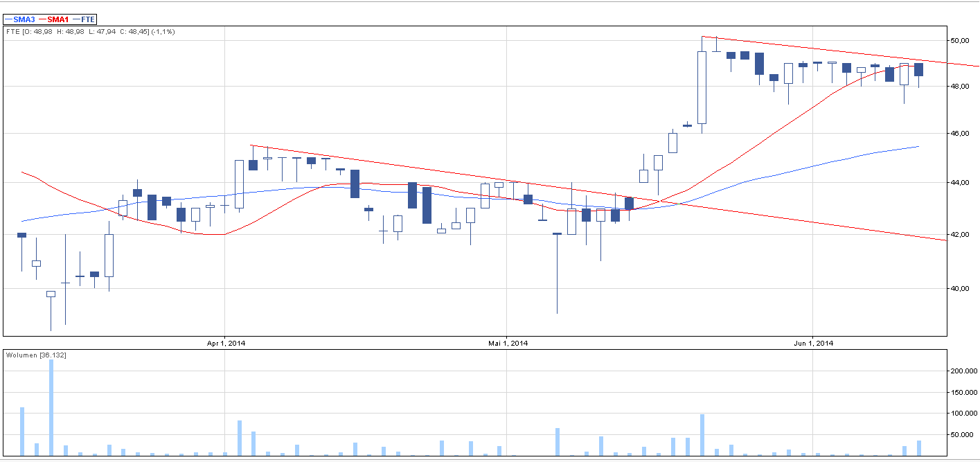Select the Jun 1, 2014 date label
Screen dimensions: 980x462
pos(814,343)
